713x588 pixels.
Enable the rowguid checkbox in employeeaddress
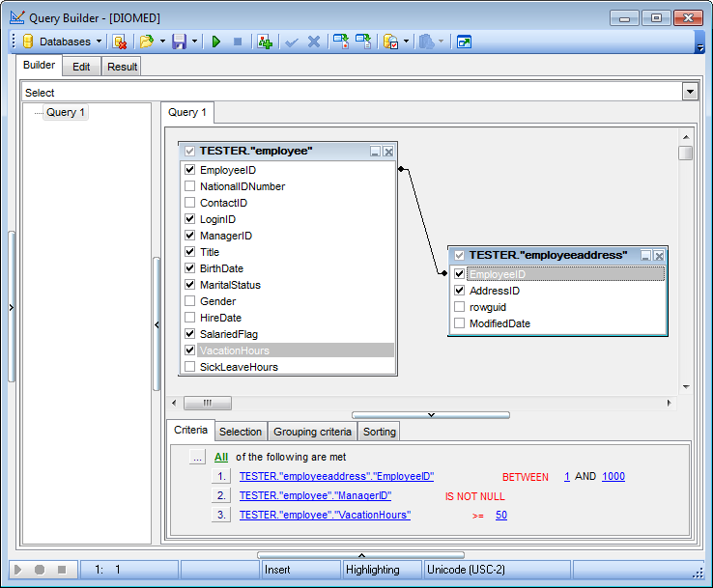click(460, 307)
